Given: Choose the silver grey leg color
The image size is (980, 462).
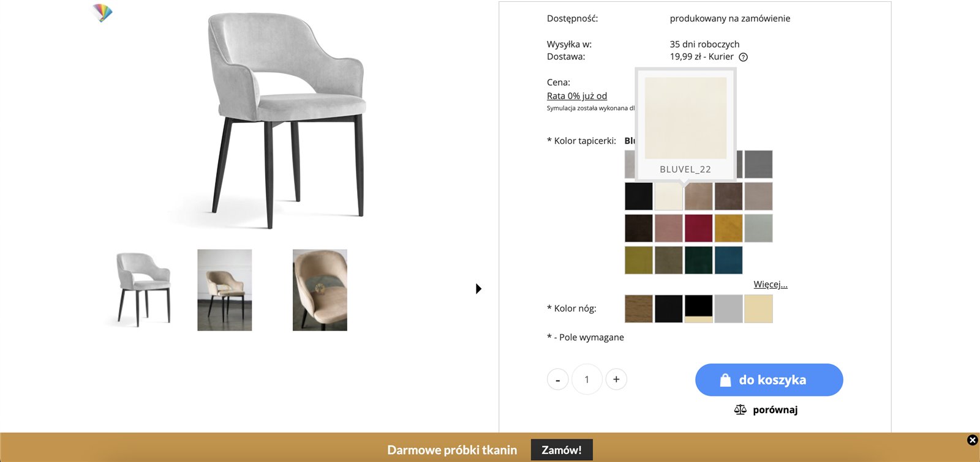Looking at the screenshot, I should pos(728,308).
